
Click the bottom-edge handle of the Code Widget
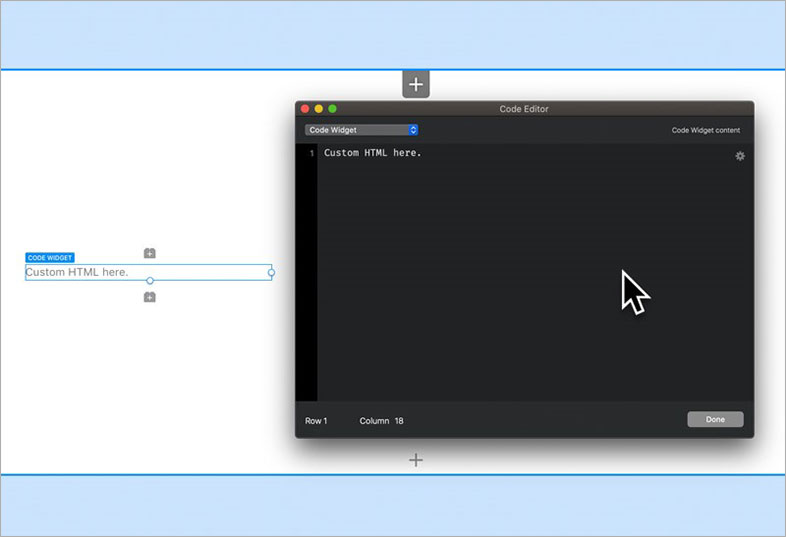(x=149, y=281)
